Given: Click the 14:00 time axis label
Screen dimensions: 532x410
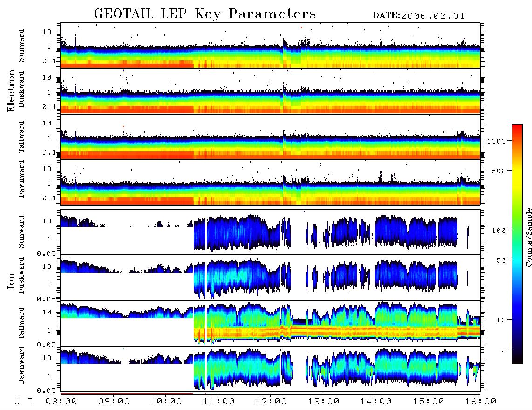Looking at the screenshot, I should [x=376, y=402].
